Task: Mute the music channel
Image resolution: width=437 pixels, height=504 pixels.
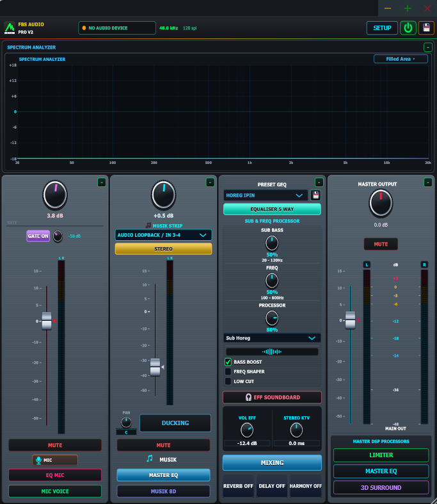Action: 163,445
